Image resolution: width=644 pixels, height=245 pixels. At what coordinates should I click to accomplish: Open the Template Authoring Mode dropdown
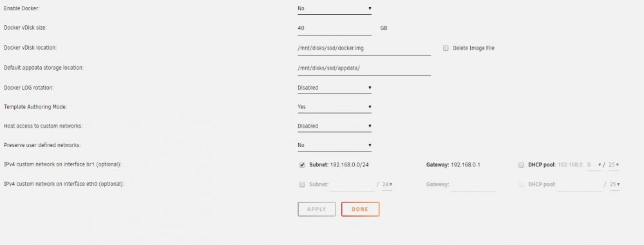334,107
